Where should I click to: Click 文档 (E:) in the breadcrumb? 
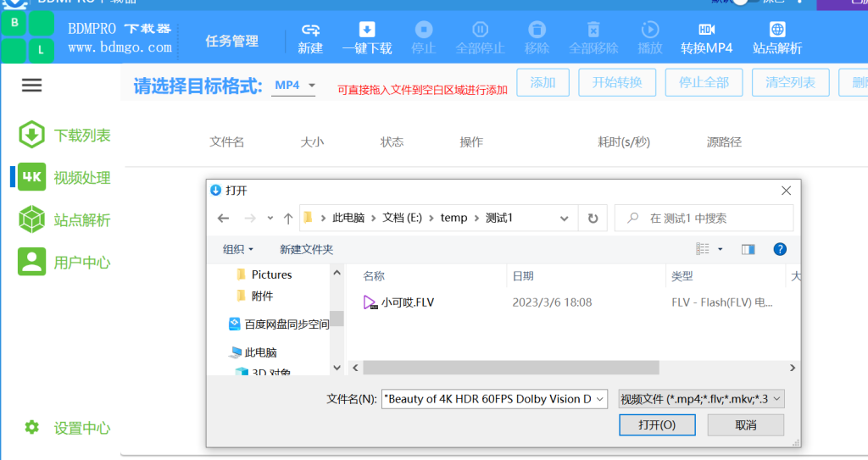point(402,218)
